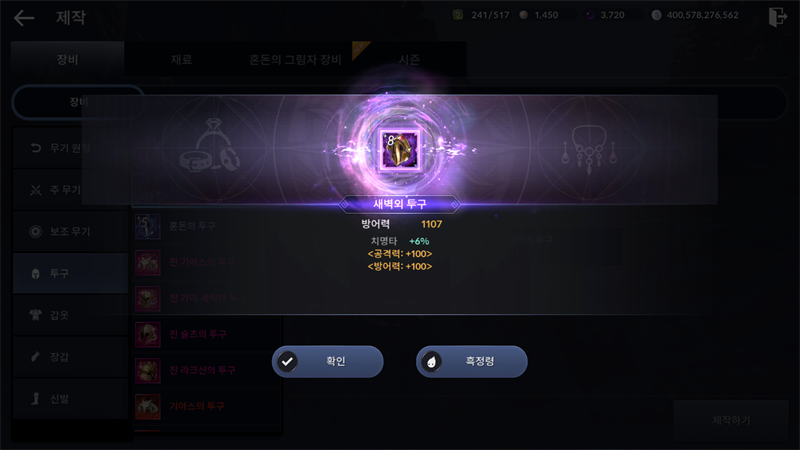The width and height of the screenshot is (800, 450).
Task: Click the 제작하기 craft button
Action: coord(731,420)
